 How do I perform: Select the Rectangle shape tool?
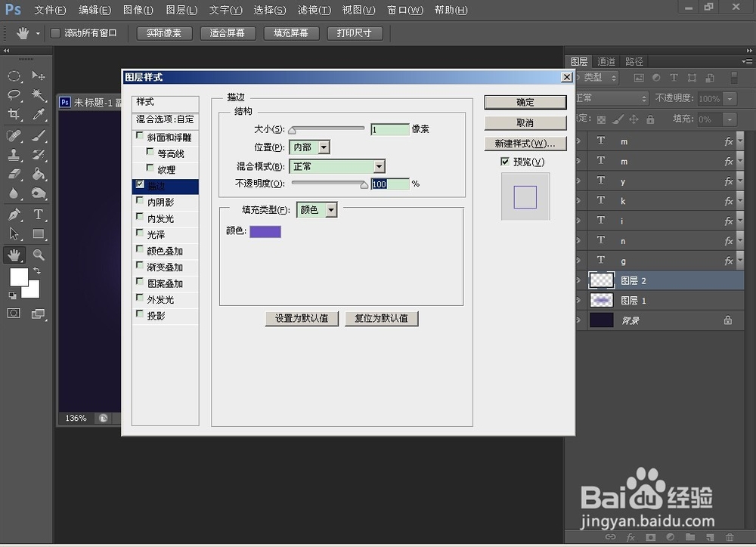(x=39, y=234)
